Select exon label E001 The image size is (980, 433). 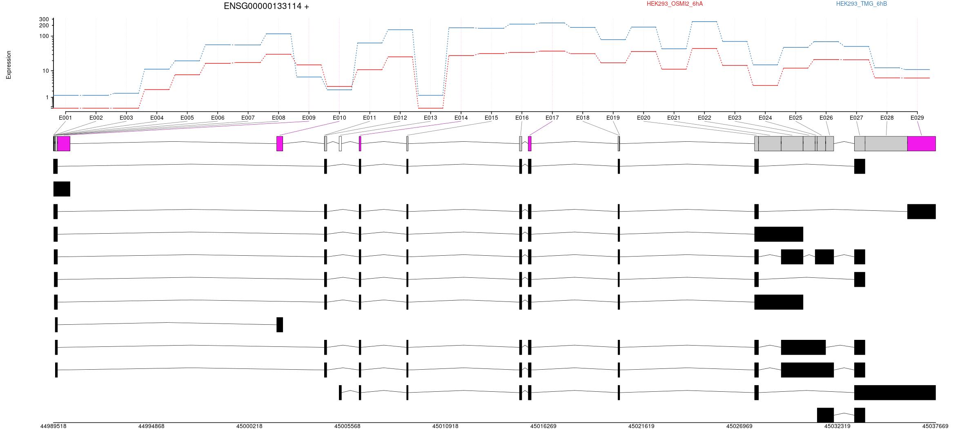click(65, 118)
